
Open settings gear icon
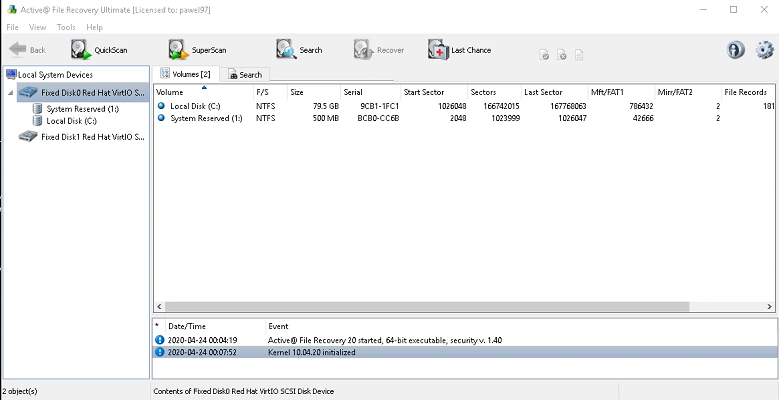(765, 50)
